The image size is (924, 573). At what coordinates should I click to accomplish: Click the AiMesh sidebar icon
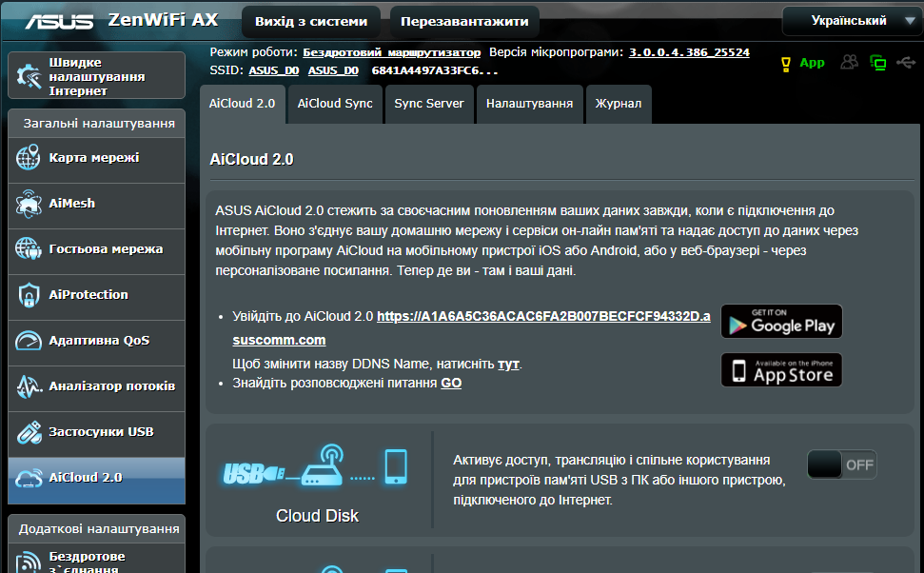tap(29, 204)
